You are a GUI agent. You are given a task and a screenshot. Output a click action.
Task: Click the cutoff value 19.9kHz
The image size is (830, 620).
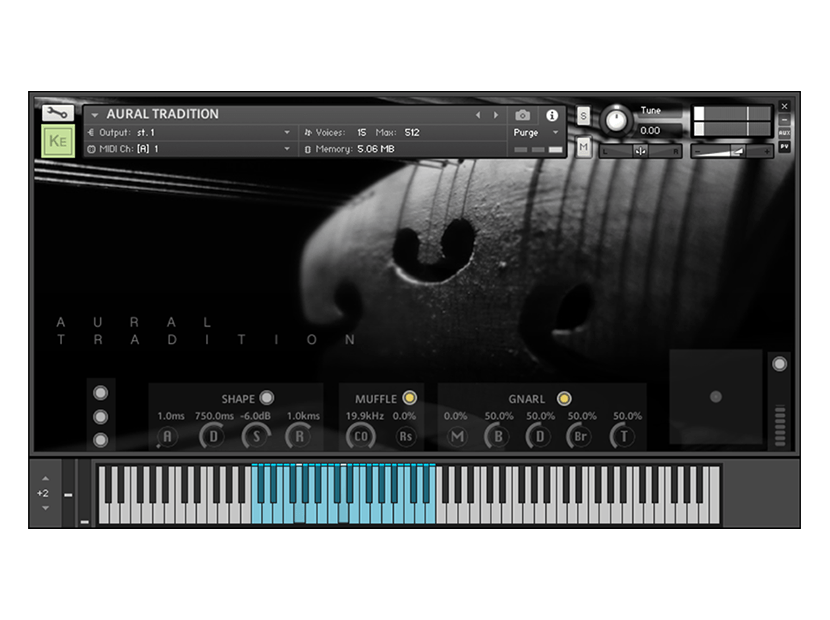tap(365, 416)
